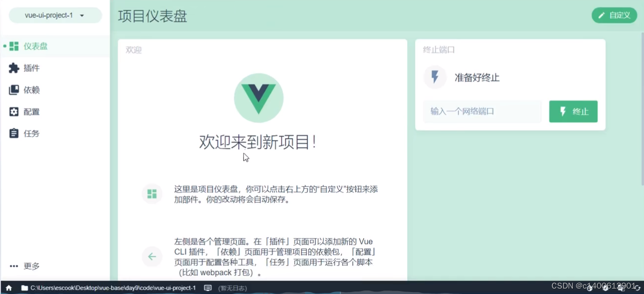Focus the 输入一个网络端口 port input field

[x=482, y=111]
